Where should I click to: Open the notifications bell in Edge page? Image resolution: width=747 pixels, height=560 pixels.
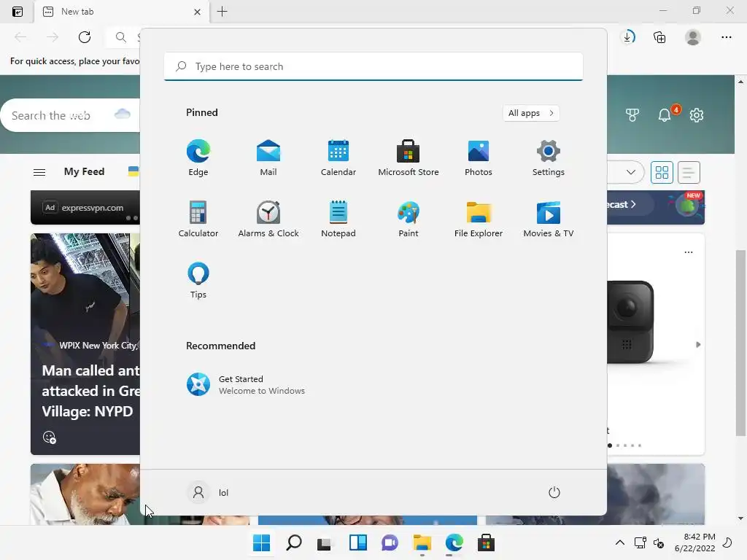[665, 114]
